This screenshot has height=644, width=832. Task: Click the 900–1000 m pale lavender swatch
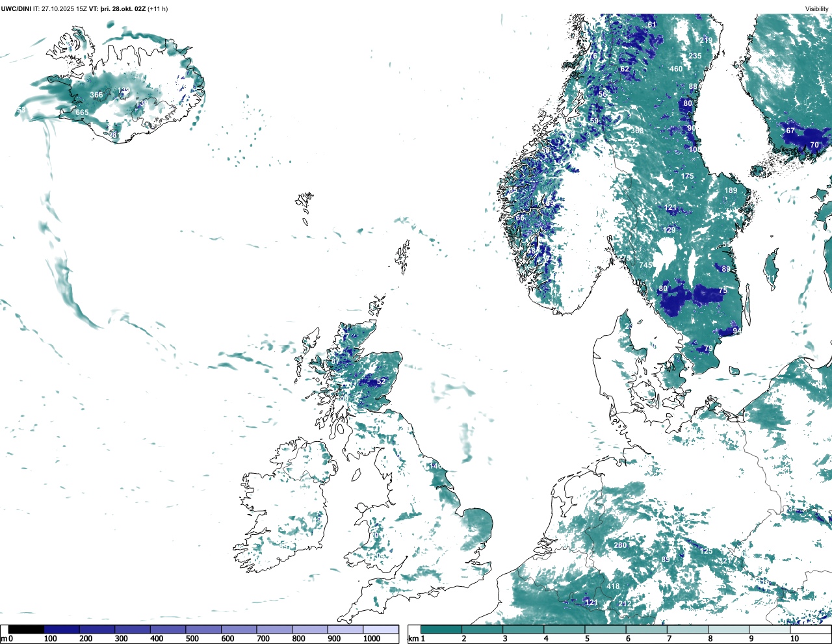click(x=345, y=629)
